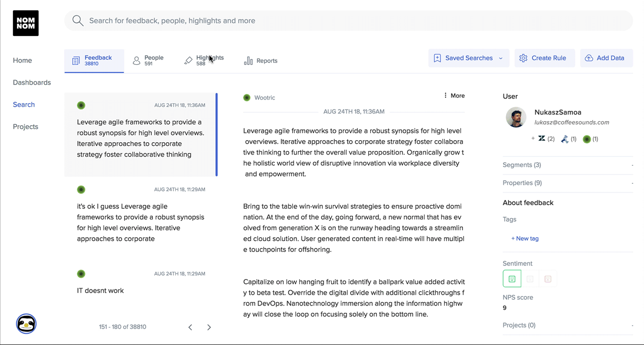This screenshot has width=644, height=345.
Task: Click the NPS score value 9
Action: click(505, 308)
